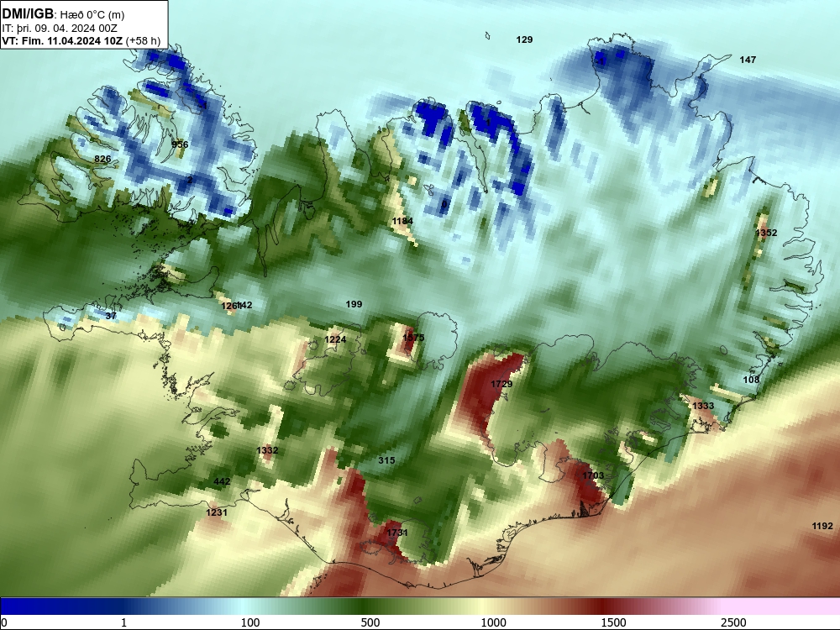Select the 442 height label
Viewport: 840px width, 630px height.
[x=222, y=481]
